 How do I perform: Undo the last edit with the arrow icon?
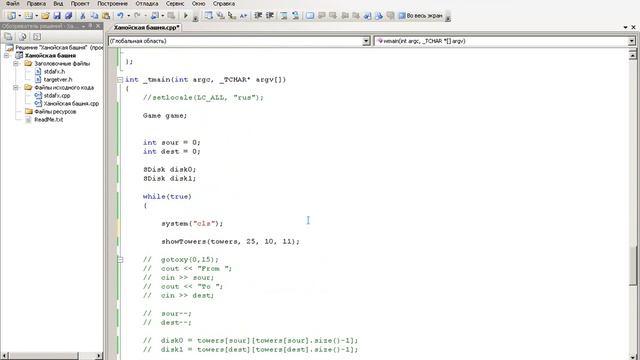[120, 16]
